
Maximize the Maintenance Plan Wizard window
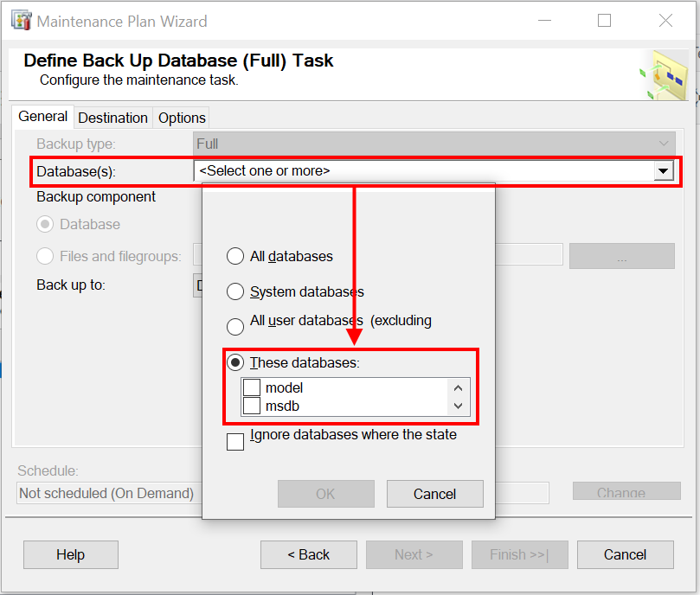pyautogui.click(x=605, y=21)
